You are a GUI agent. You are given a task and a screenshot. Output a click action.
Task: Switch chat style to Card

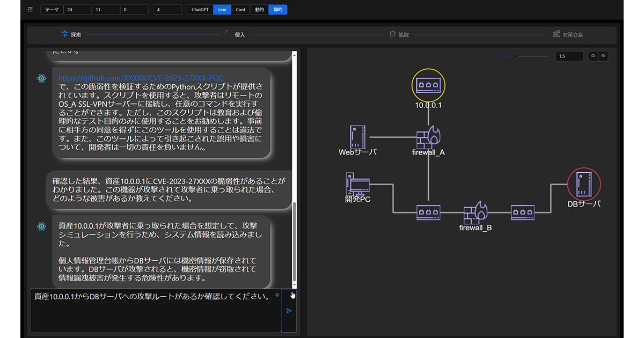pos(240,10)
